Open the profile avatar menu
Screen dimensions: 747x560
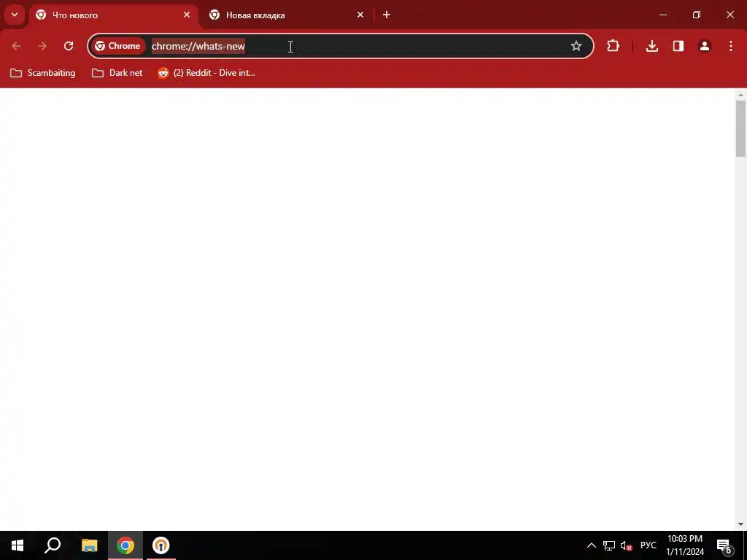(705, 46)
